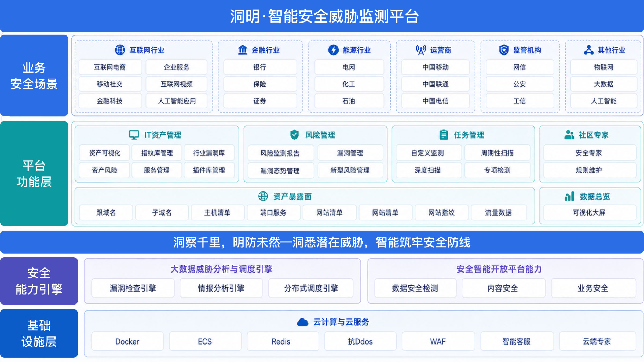Click the network nodes icon beside 其他行业
Viewport: 644px width, 362px height.
[x=589, y=50]
